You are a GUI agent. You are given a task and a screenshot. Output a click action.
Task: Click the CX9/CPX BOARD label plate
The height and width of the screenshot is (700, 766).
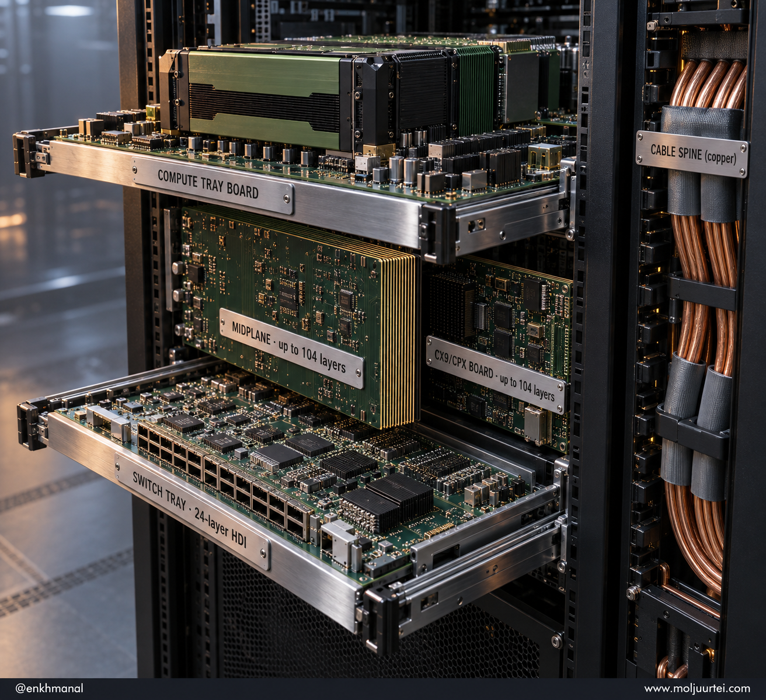click(x=496, y=375)
